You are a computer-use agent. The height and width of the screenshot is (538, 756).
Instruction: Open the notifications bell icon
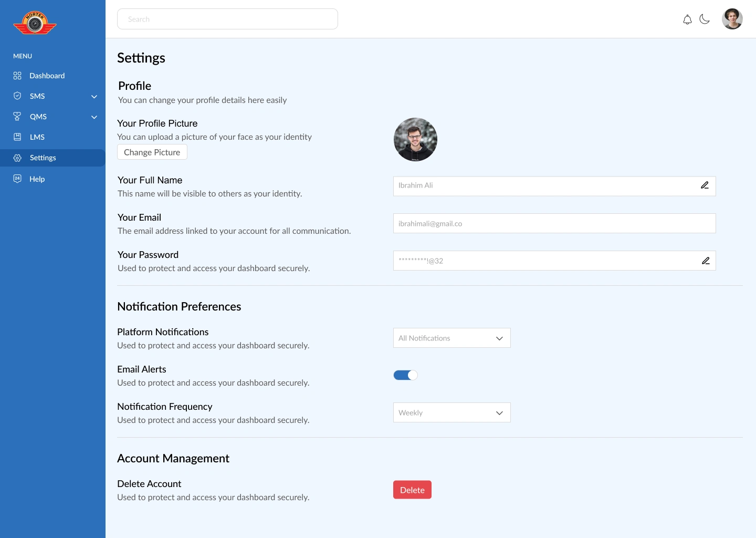[x=687, y=19]
